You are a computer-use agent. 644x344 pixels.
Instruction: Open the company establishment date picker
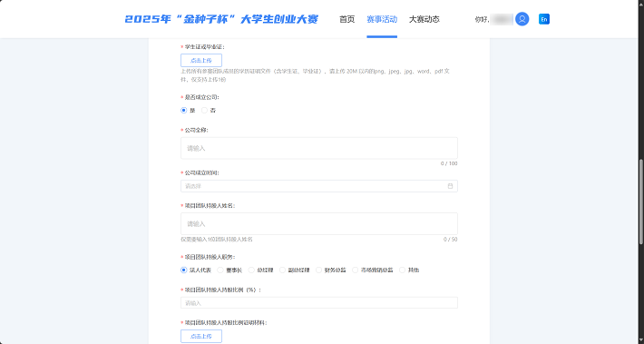click(319, 186)
